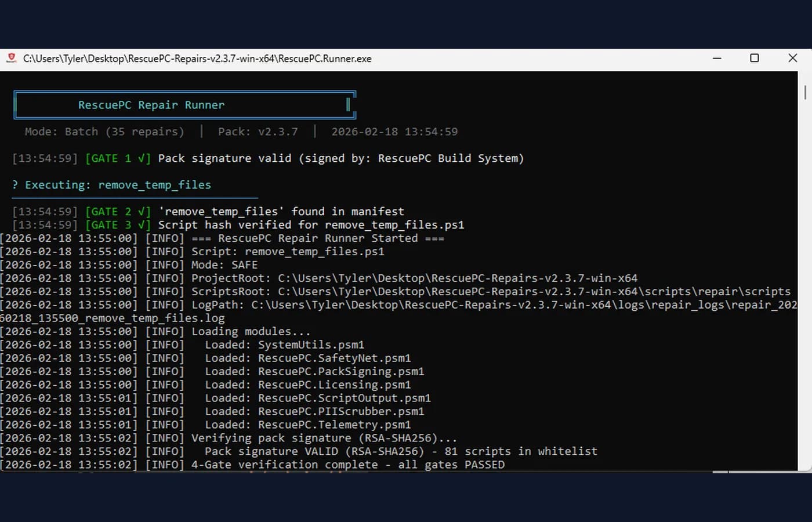Click the wrapped '_remove_temp_files.log' filename text
812x522 pixels.
[x=152, y=318]
